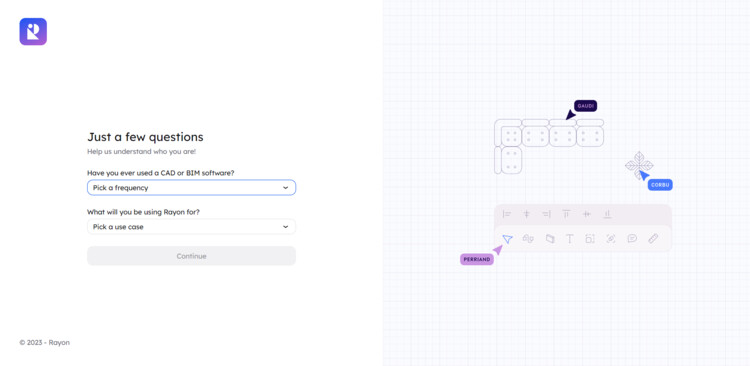This screenshot has height=366, width=750.
Task: Click align vertical middle icon in illustration
Action: point(587,214)
